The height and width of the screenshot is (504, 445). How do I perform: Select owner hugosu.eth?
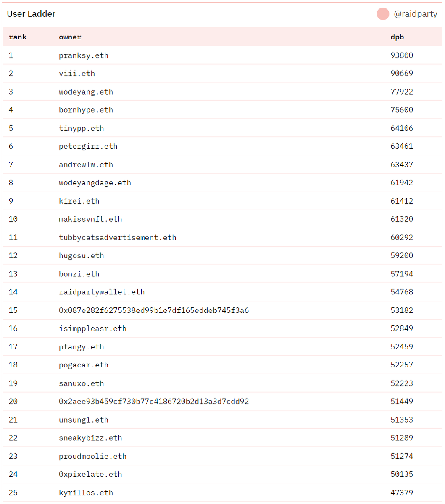pyautogui.click(x=82, y=256)
